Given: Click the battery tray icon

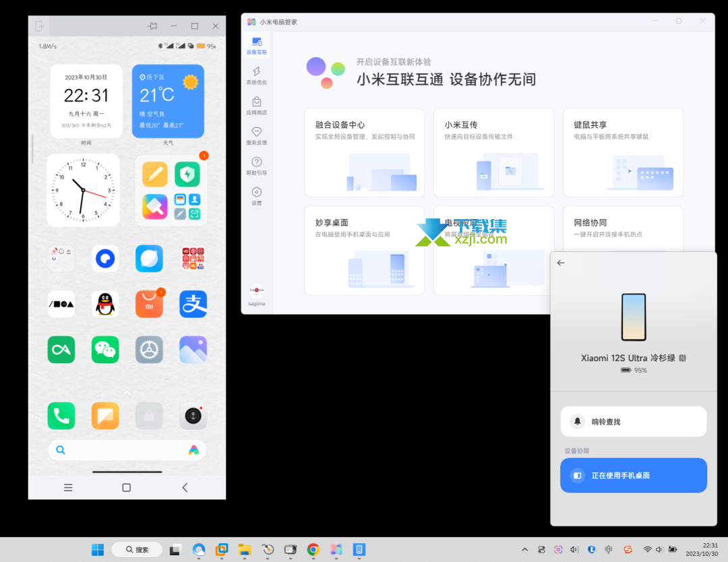Looking at the screenshot, I should tap(672, 549).
